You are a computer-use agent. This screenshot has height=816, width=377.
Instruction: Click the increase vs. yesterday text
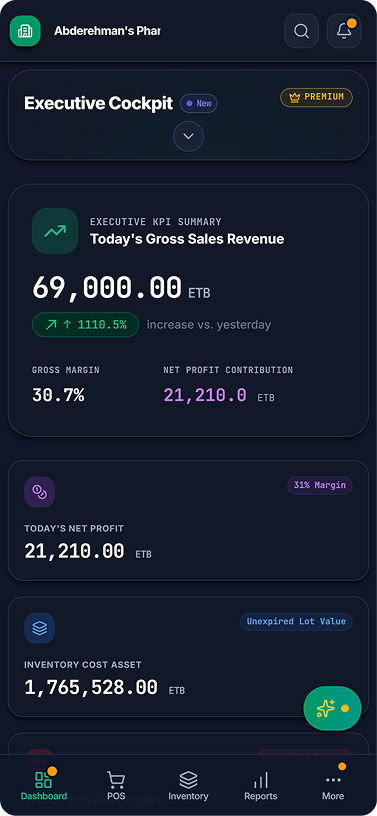209,325
